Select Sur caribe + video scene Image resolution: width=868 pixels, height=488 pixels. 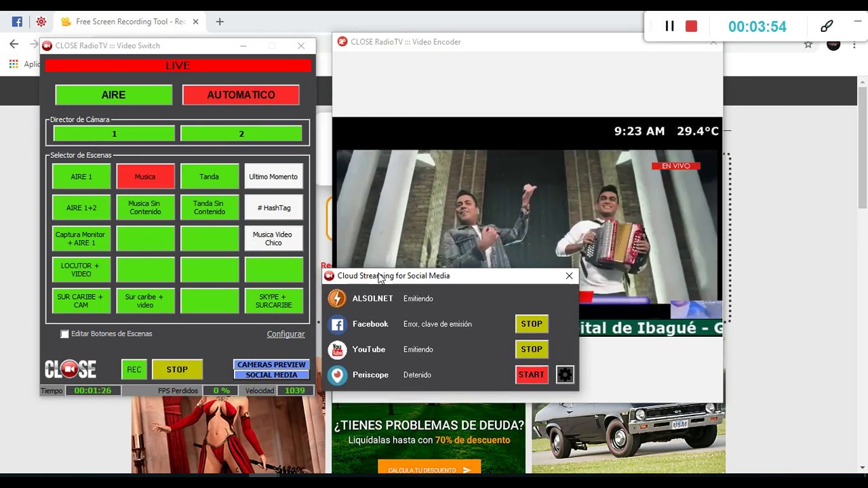pyautogui.click(x=145, y=301)
